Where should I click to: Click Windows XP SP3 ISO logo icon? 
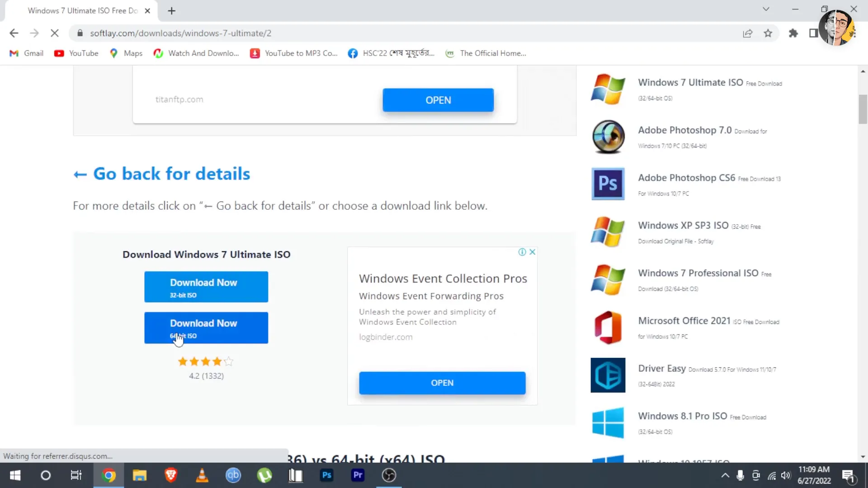[x=608, y=232]
